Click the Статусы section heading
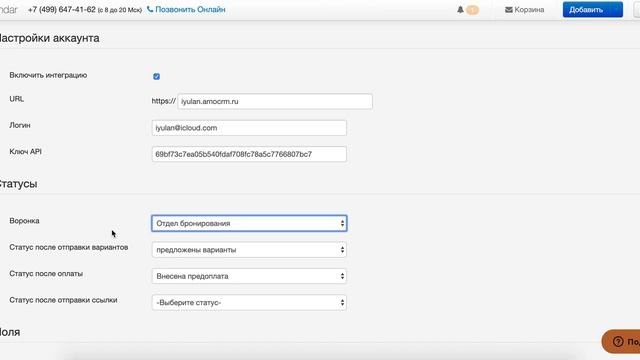 click(x=18, y=184)
